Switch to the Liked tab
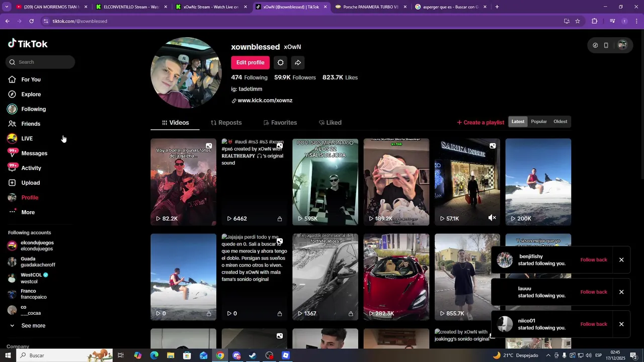The image size is (644, 362). 330,123
